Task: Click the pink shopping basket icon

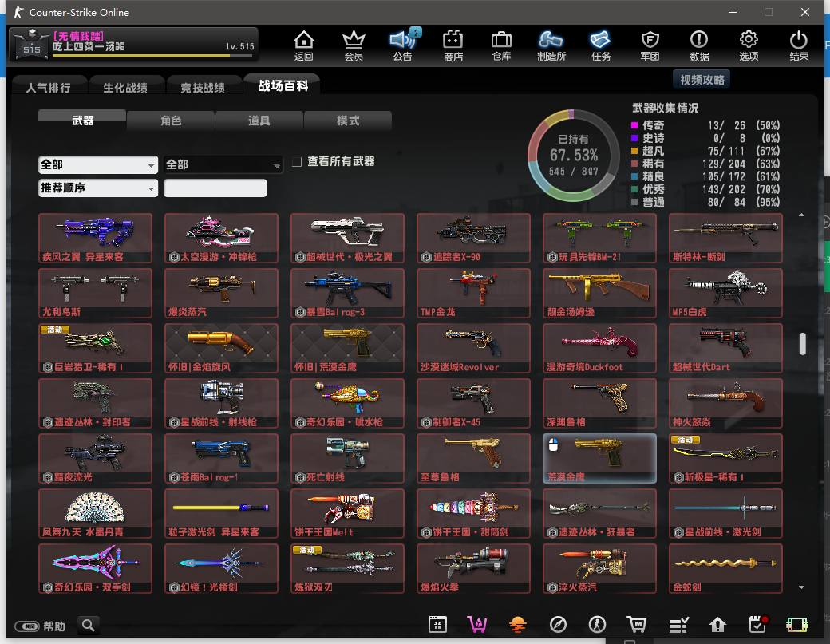Action: point(477,625)
